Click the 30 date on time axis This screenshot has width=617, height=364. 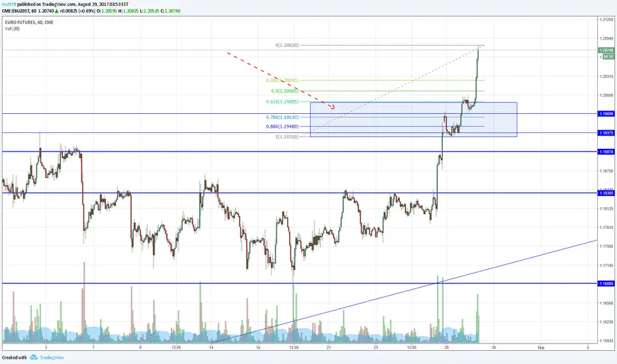pos(493,347)
